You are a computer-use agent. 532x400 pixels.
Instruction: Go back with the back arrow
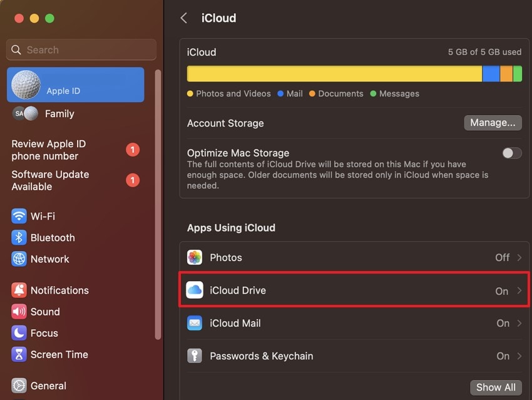(x=184, y=18)
